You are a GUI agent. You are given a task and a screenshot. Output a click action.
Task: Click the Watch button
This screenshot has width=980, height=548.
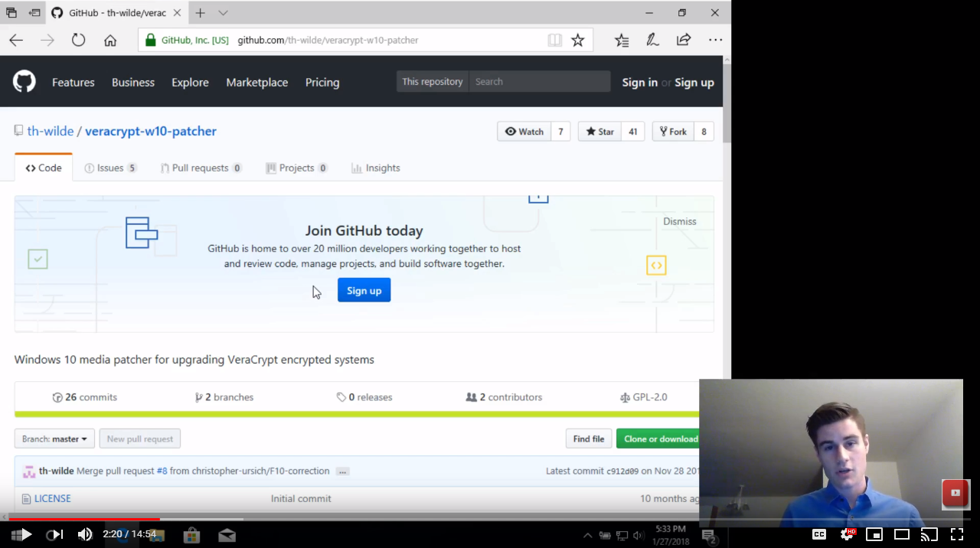click(x=524, y=132)
